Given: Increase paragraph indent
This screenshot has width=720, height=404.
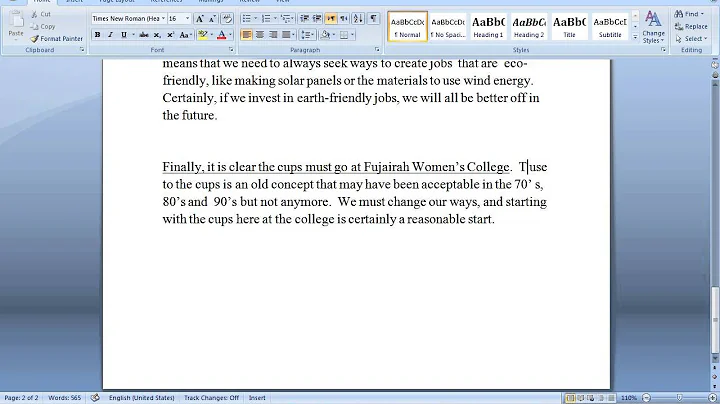Looking at the screenshot, I should tap(317, 18).
